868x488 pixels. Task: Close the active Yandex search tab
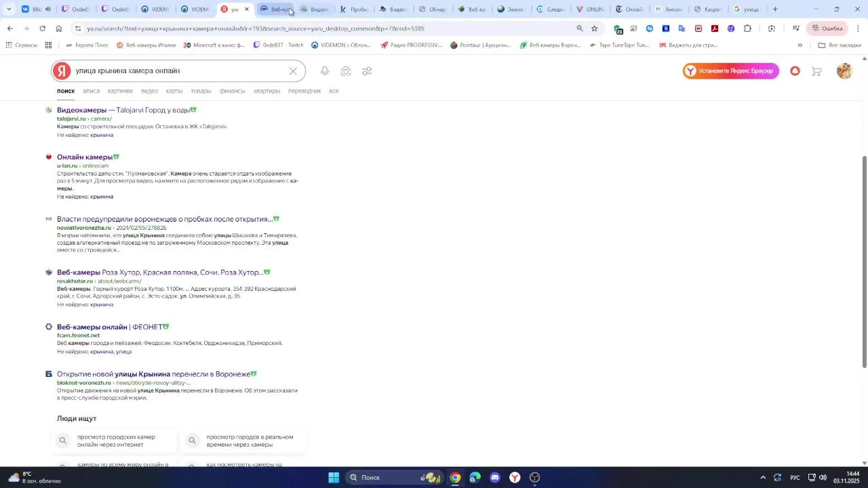(x=247, y=9)
